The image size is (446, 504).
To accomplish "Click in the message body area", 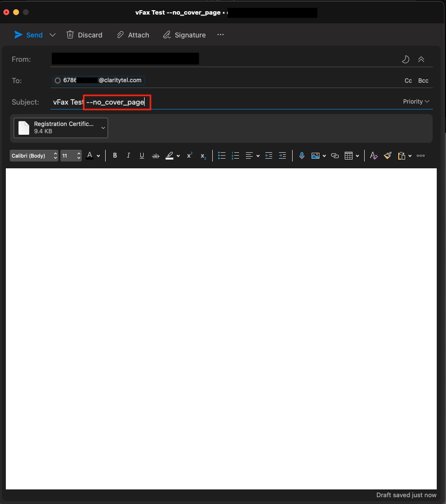I will pos(221,328).
